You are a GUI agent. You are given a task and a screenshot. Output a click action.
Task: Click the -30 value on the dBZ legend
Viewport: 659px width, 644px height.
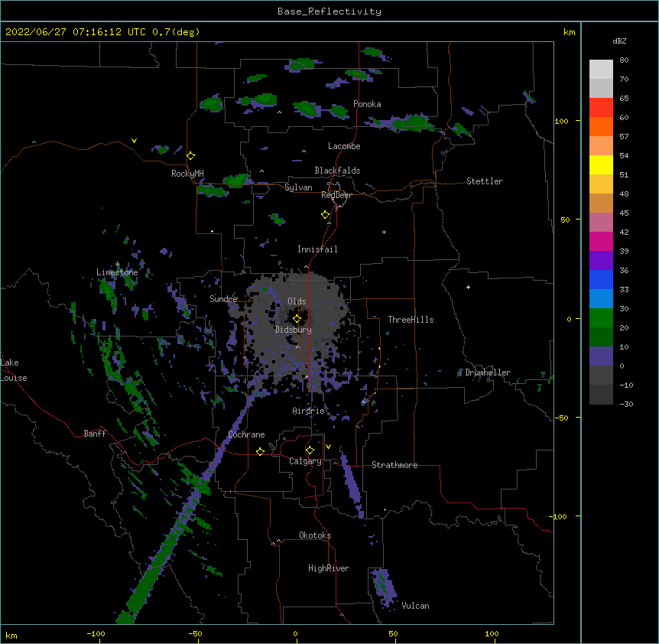[626, 404]
